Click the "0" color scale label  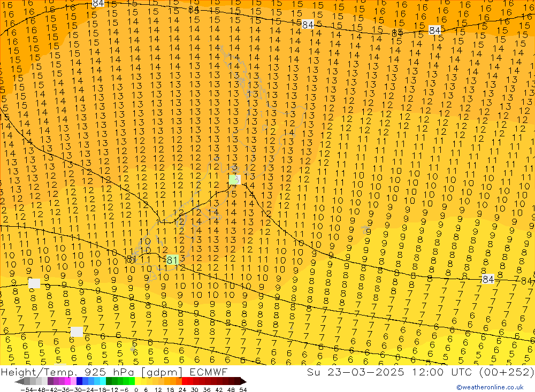pos(136,390)
